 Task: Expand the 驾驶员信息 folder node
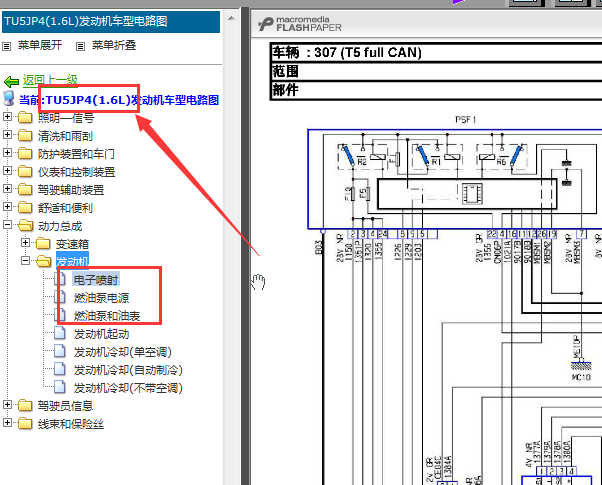pyautogui.click(x=7, y=404)
